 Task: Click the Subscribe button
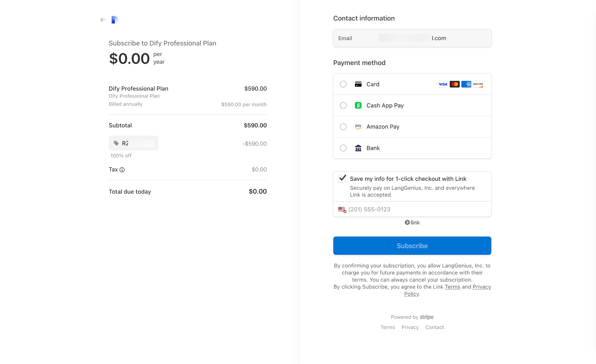tap(412, 246)
